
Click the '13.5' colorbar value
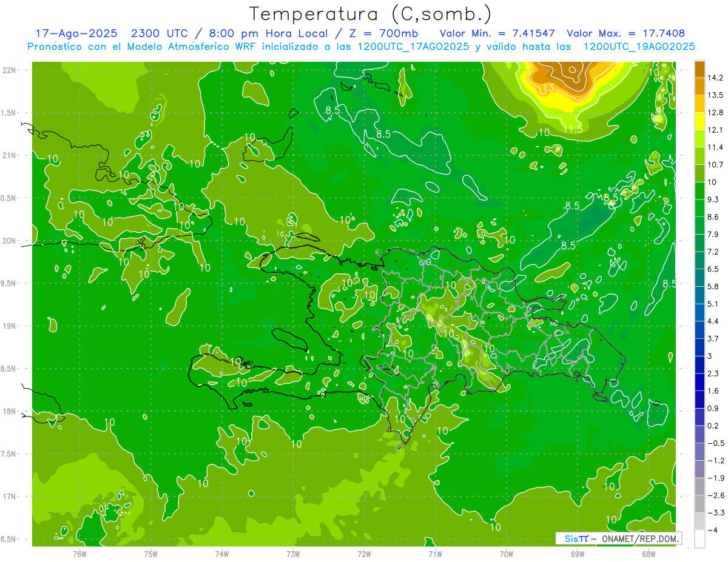[715, 95]
